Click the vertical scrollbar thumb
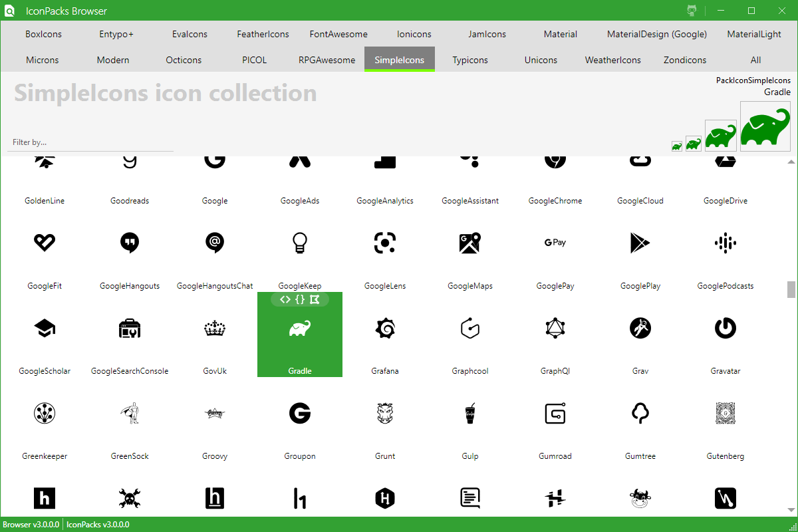798x532 pixels. 791,289
